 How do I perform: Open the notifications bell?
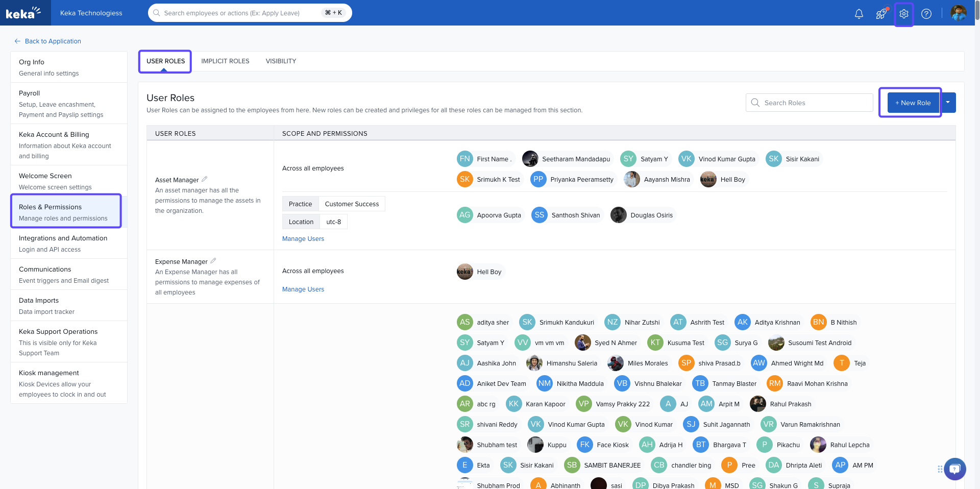[859, 14]
